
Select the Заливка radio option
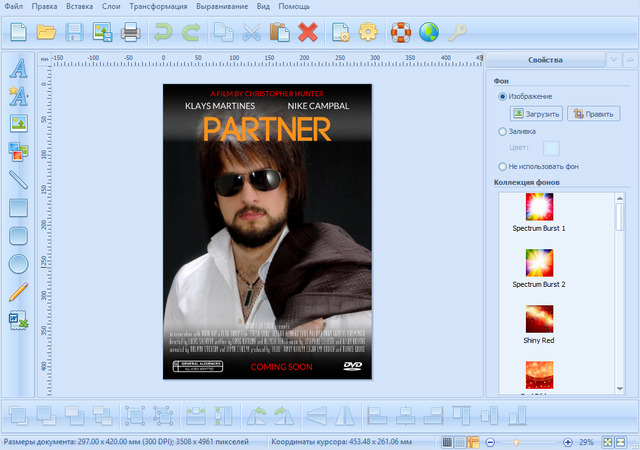click(503, 131)
